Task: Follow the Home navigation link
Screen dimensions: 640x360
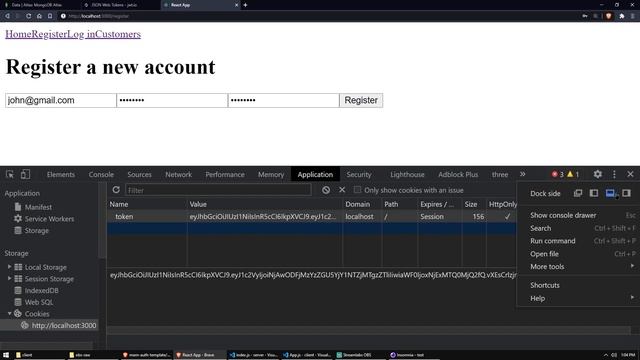Action: pyautogui.click(x=18, y=34)
